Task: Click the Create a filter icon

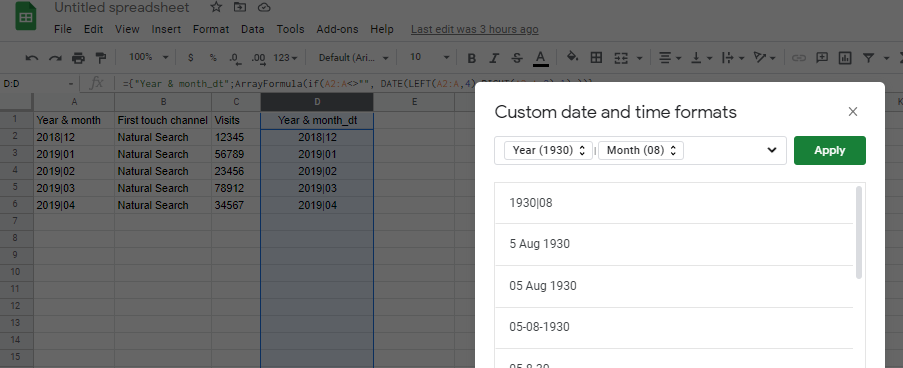Action: [868, 58]
